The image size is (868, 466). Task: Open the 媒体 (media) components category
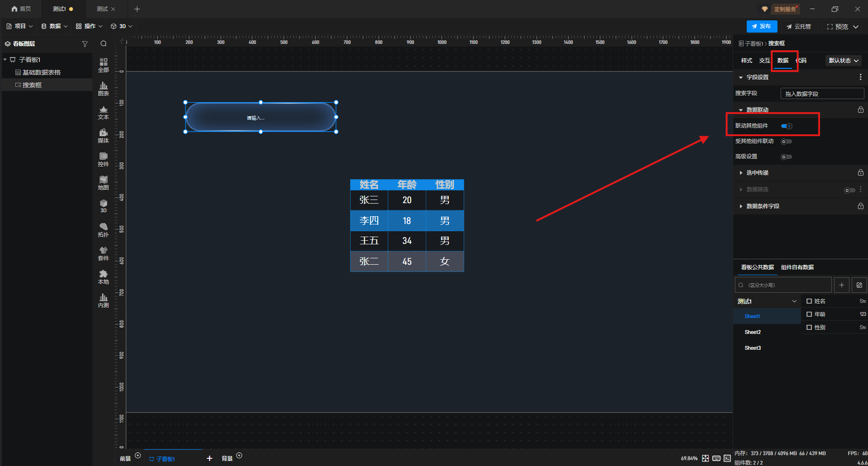pos(103,136)
